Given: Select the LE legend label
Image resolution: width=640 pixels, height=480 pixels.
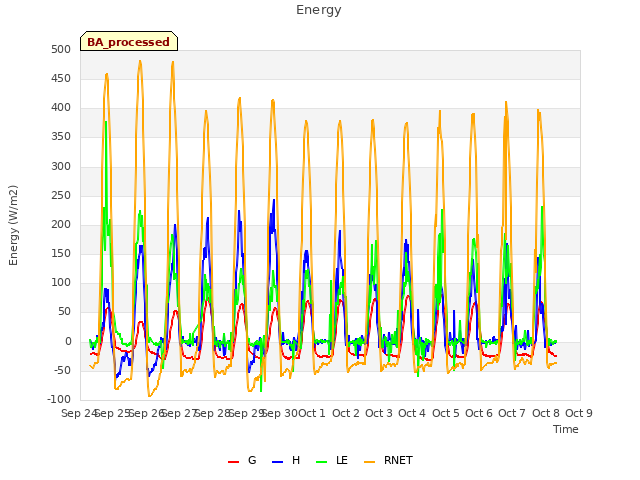Looking at the screenshot, I should [342, 460].
